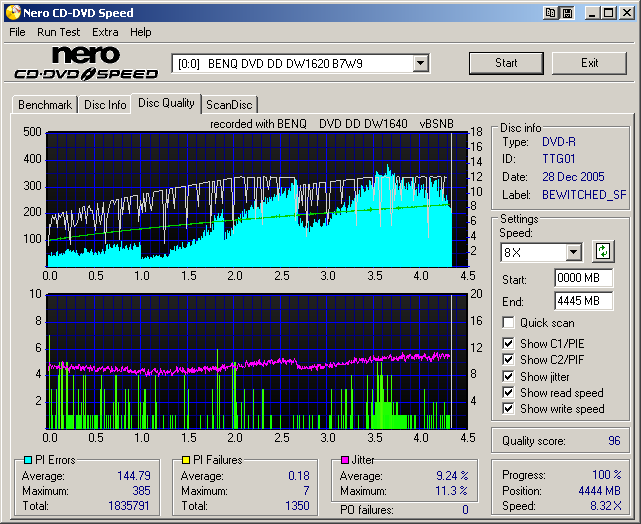Open the File menu
Image resolution: width=641 pixels, height=524 pixels.
coord(17,32)
